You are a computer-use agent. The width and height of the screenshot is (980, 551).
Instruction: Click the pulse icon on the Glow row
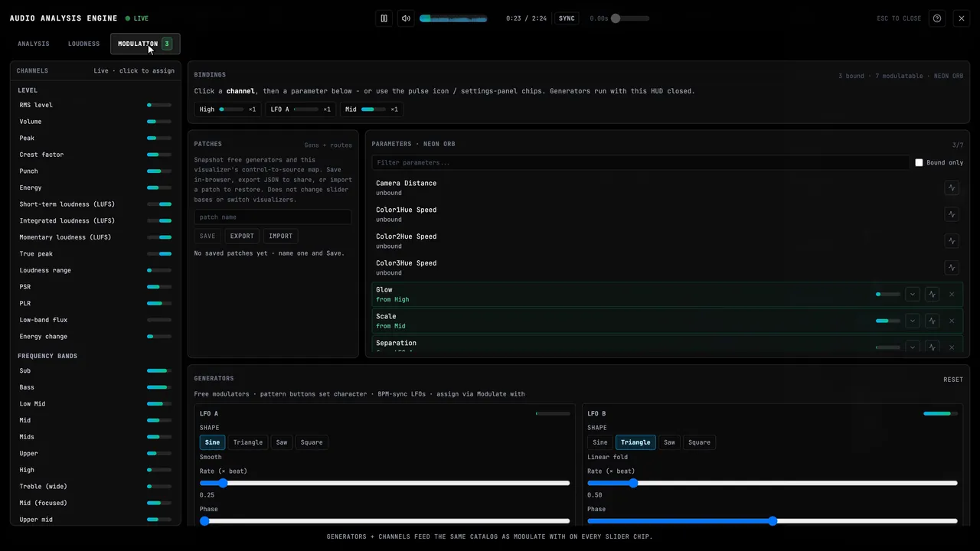click(932, 294)
